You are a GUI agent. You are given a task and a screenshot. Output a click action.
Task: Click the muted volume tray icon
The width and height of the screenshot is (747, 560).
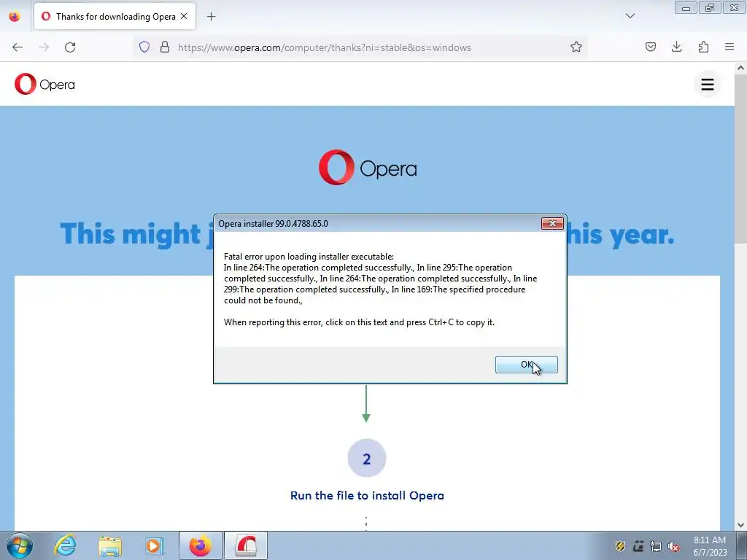pyautogui.click(x=673, y=546)
